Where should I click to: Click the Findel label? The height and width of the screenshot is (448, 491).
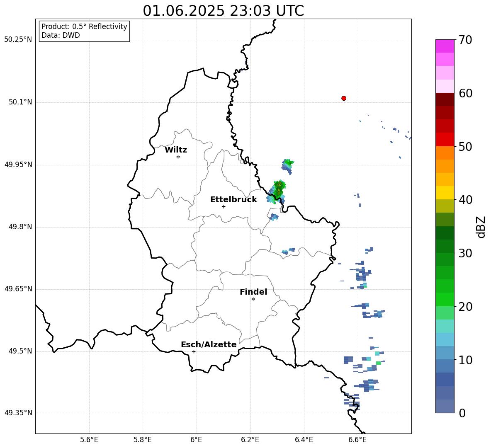coord(253,292)
